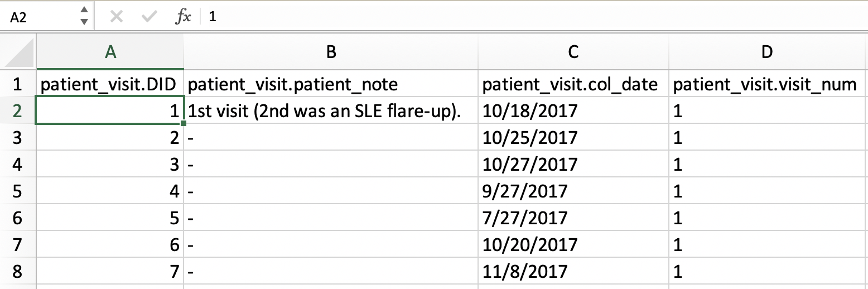Image resolution: width=868 pixels, height=289 pixels.
Task: Click the cancel entry X icon
Action: point(116,17)
